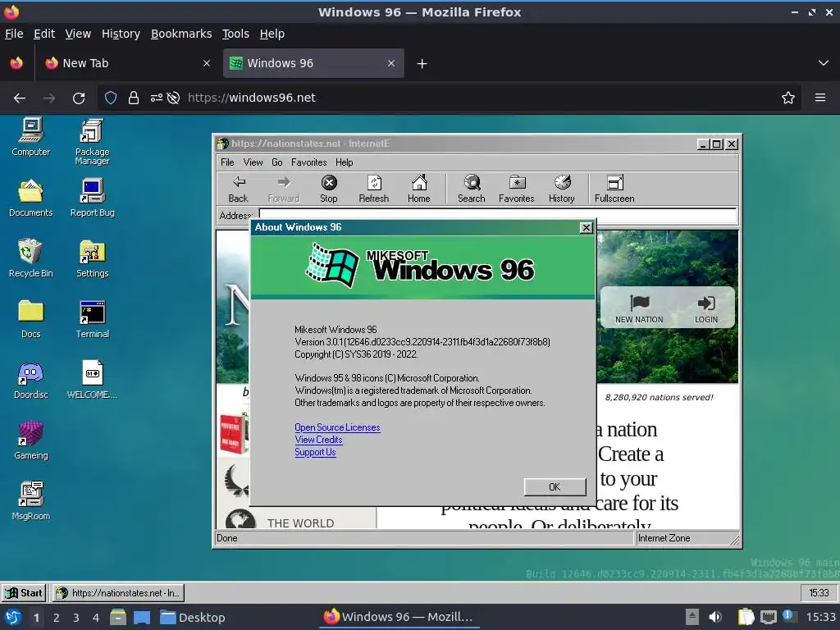The image size is (840, 630).
Task: Refresh the page in InternetE
Action: coord(373,189)
